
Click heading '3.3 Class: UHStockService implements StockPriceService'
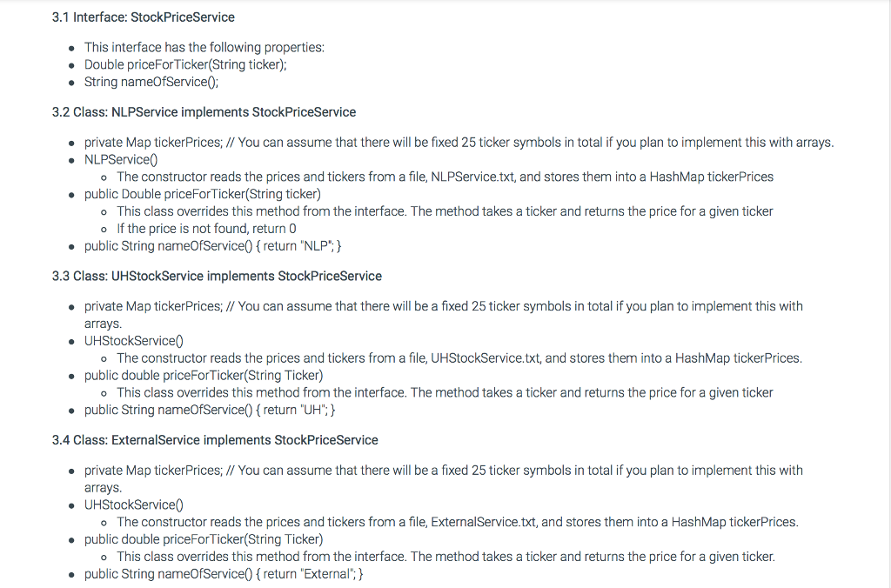(217, 276)
